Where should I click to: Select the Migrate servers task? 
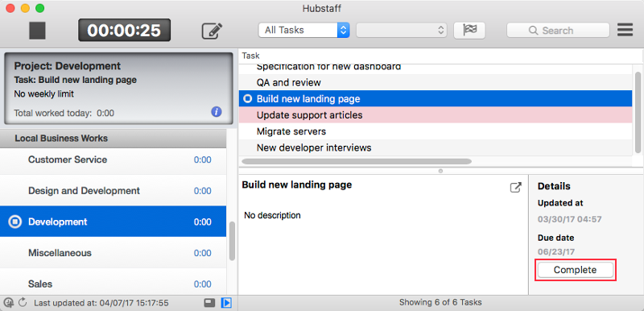click(x=436, y=131)
